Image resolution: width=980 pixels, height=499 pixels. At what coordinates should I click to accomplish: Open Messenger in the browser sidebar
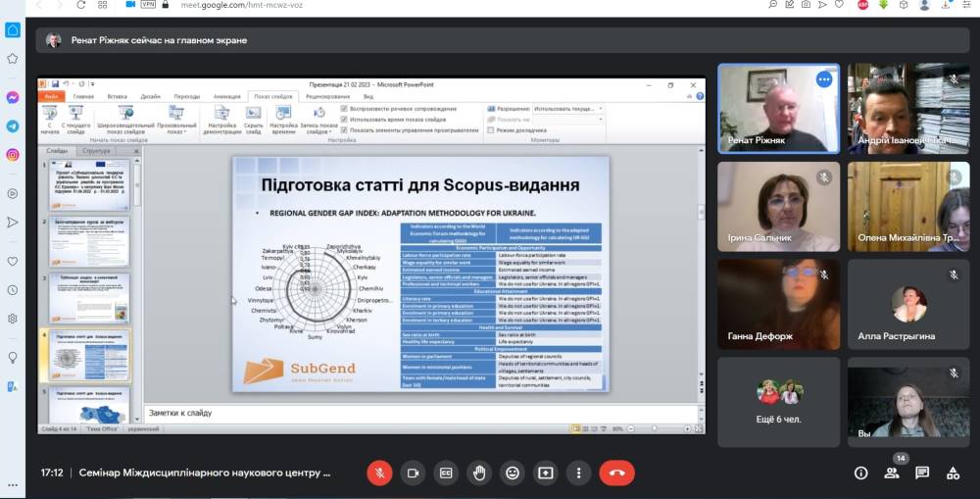(13, 98)
